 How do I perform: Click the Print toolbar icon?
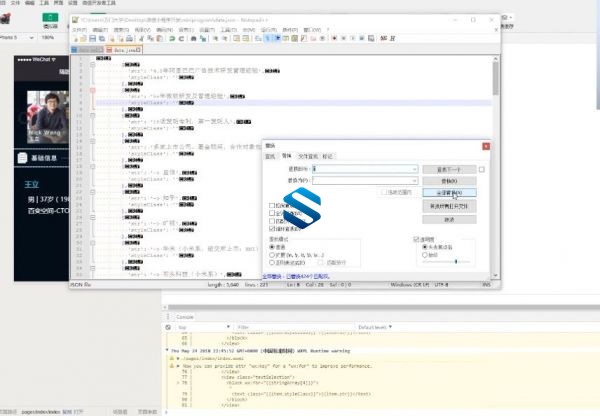(x=129, y=38)
